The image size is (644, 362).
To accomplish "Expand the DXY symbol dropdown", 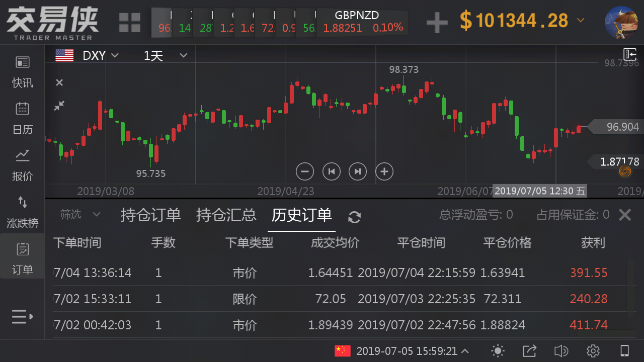I will 100,55.
